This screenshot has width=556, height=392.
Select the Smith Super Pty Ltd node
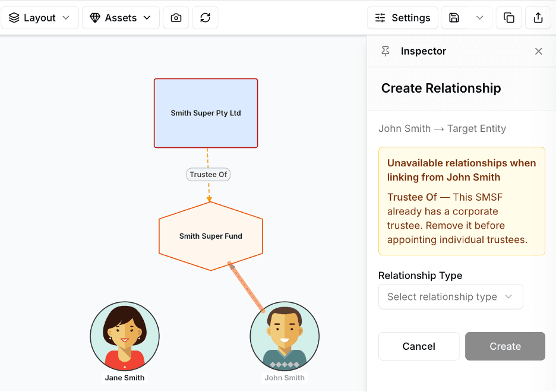pyautogui.click(x=206, y=113)
